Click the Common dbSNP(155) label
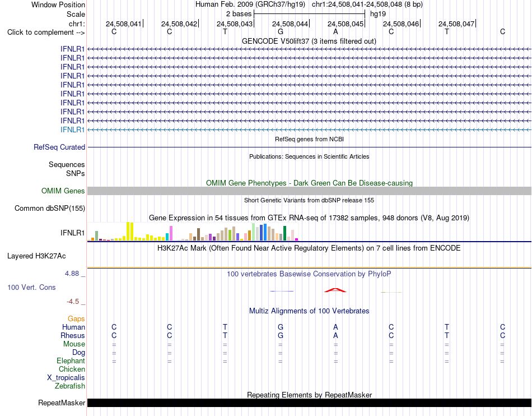 49,208
